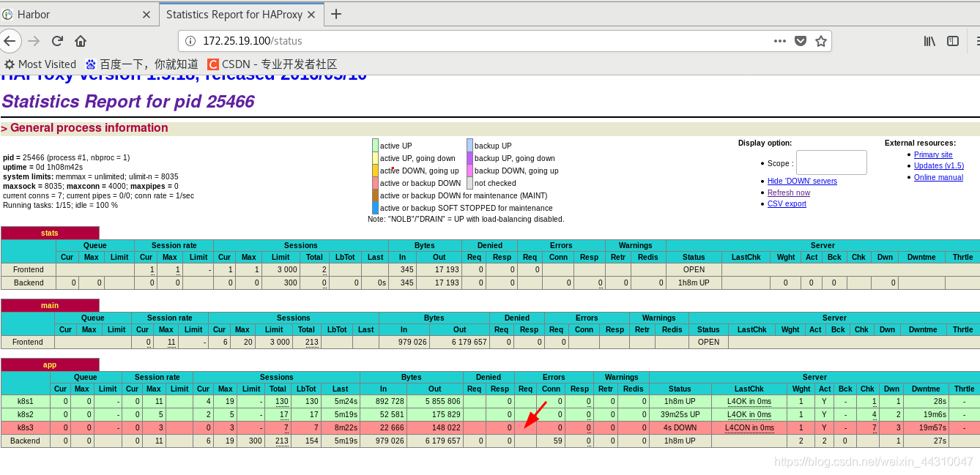Open the page actions three-dot menu
Viewport: 980px width, 475px height.
click(780, 41)
